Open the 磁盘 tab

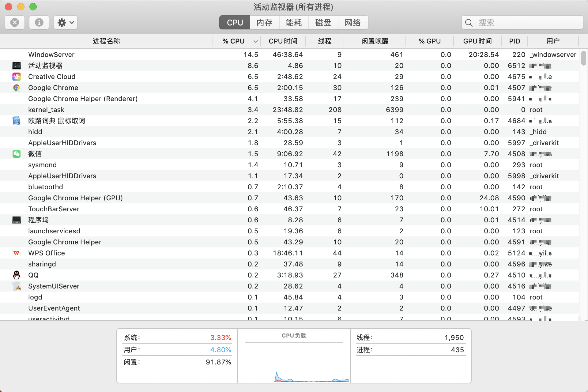[323, 22]
